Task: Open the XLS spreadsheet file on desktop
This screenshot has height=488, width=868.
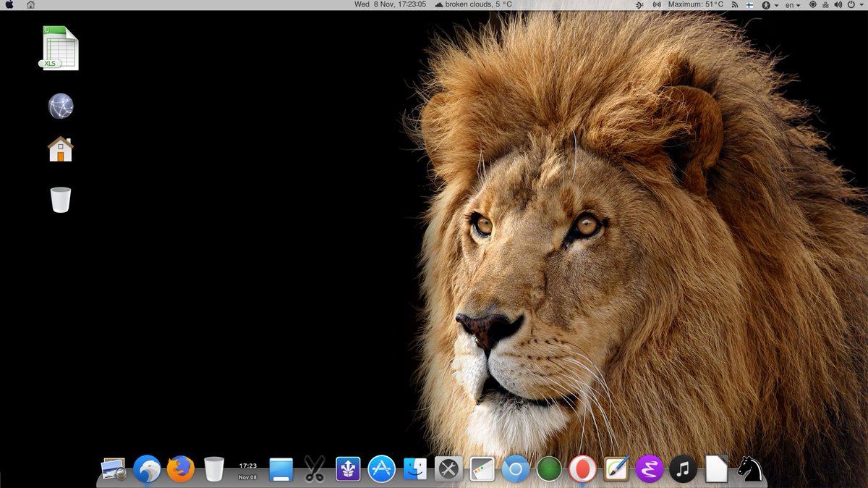Action: point(59,48)
